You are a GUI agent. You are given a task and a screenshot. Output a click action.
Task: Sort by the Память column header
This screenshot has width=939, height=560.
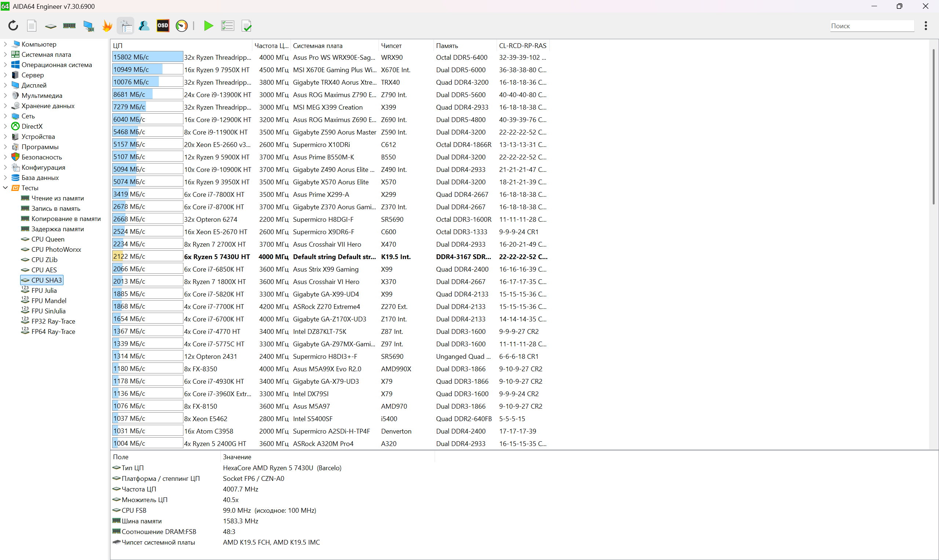[x=465, y=45]
